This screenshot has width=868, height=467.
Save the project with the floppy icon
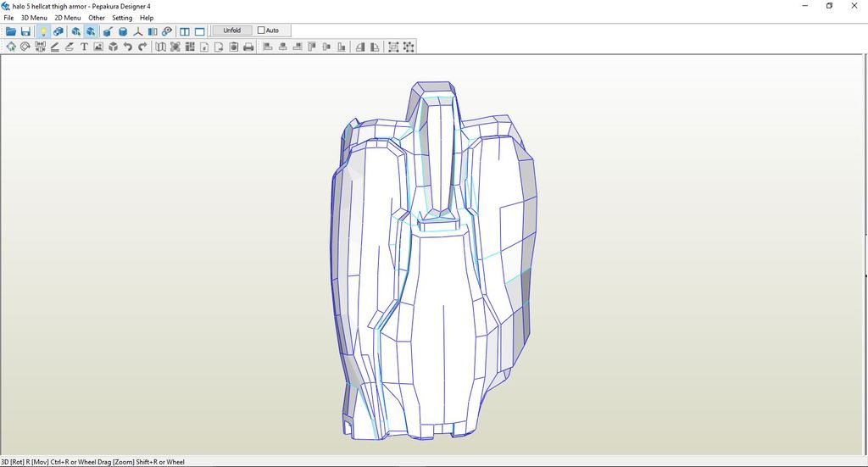(25, 31)
